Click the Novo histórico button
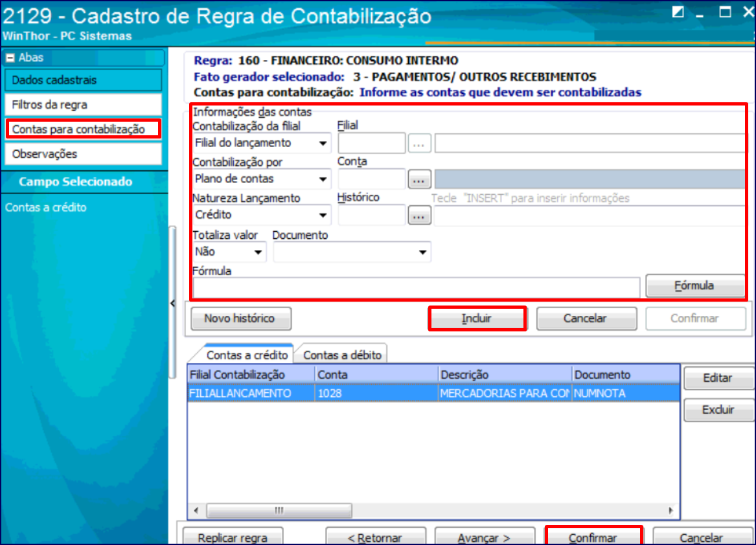The height and width of the screenshot is (545, 756). (241, 318)
